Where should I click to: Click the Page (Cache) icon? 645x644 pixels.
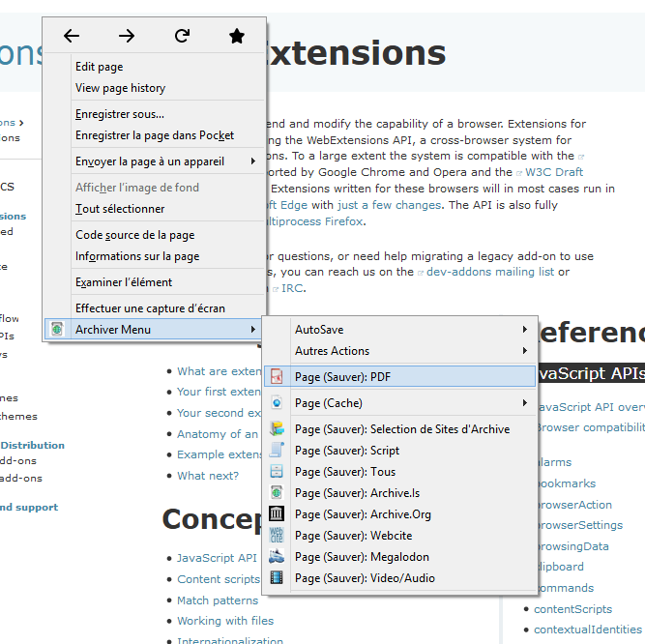(x=277, y=402)
